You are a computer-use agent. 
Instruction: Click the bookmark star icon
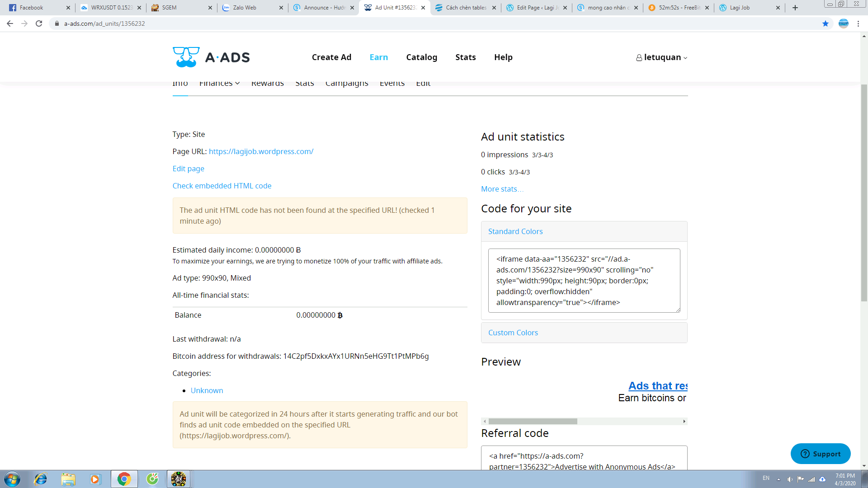click(826, 23)
